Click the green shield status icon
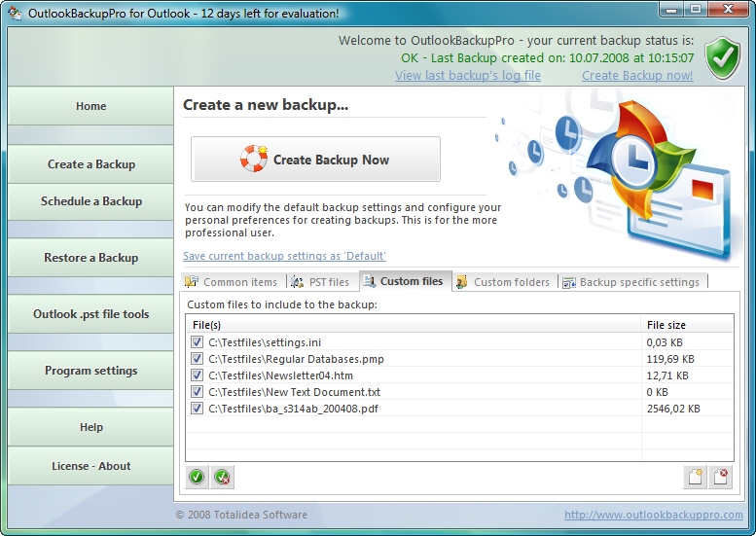 point(723,57)
